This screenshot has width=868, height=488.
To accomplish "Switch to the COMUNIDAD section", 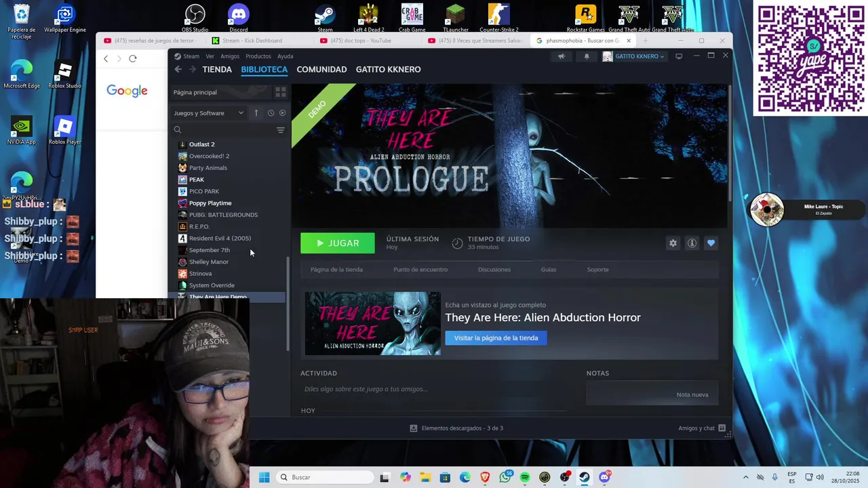I will [x=321, y=69].
